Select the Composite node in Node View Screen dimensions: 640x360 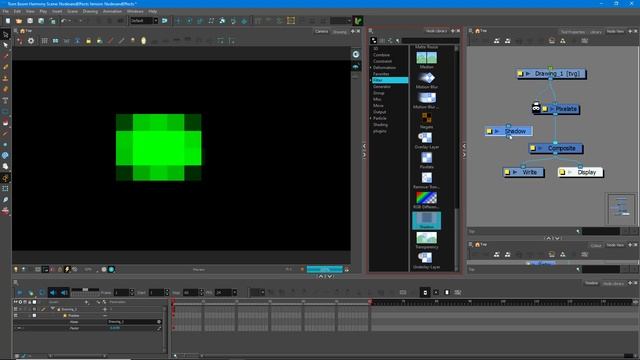[556, 148]
